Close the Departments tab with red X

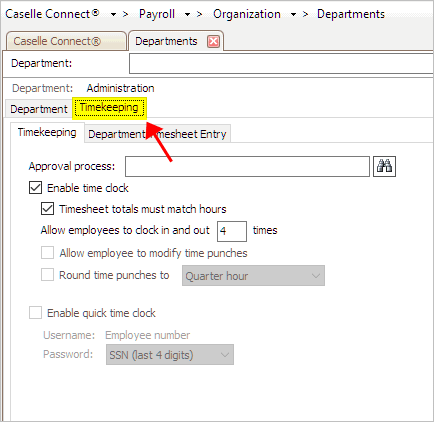pyautogui.click(x=213, y=42)
